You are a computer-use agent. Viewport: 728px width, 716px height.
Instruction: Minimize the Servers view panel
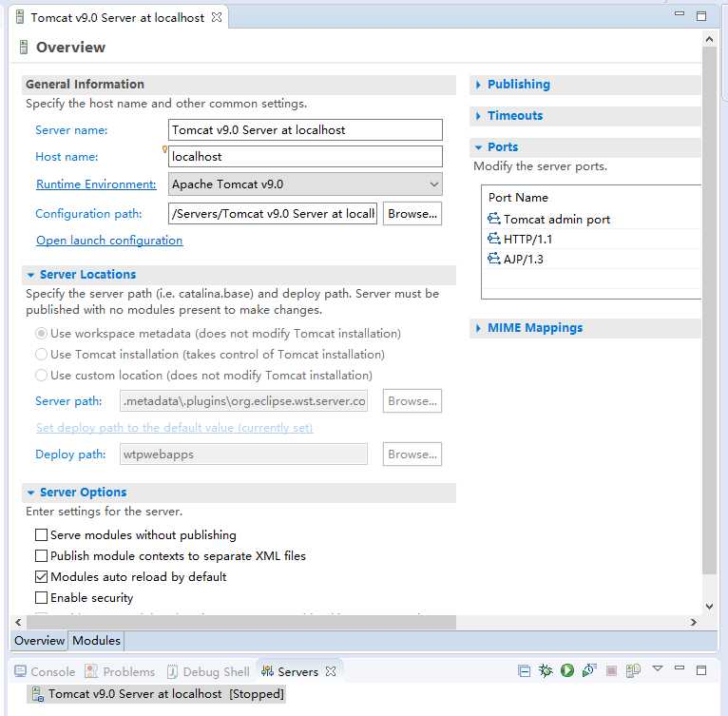(x=680, y=668)
